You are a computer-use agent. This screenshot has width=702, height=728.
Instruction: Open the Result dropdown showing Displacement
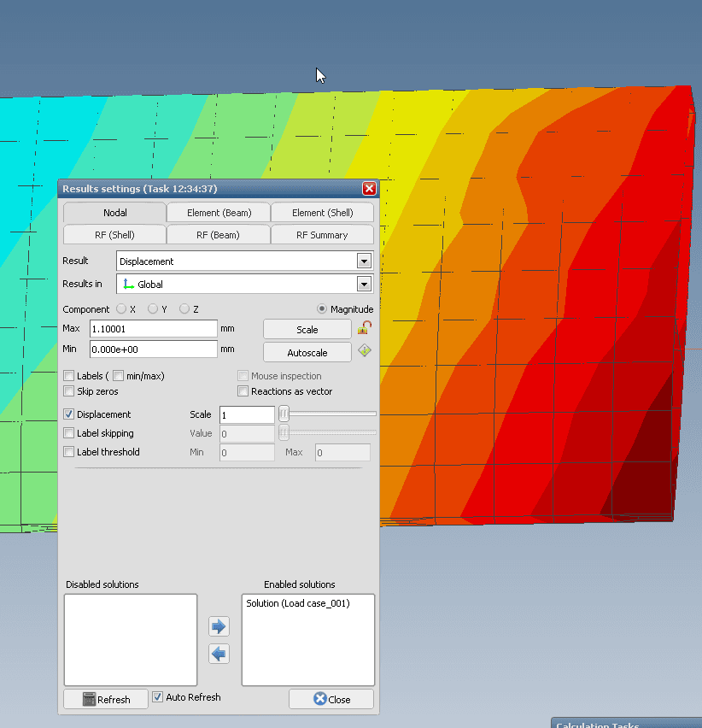(x=364, y=261)
